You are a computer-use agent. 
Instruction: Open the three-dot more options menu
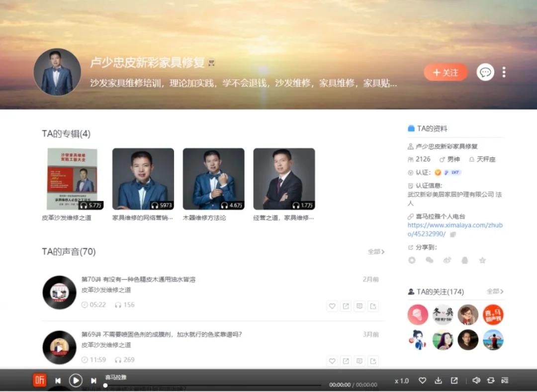click(x=504, y=73)
